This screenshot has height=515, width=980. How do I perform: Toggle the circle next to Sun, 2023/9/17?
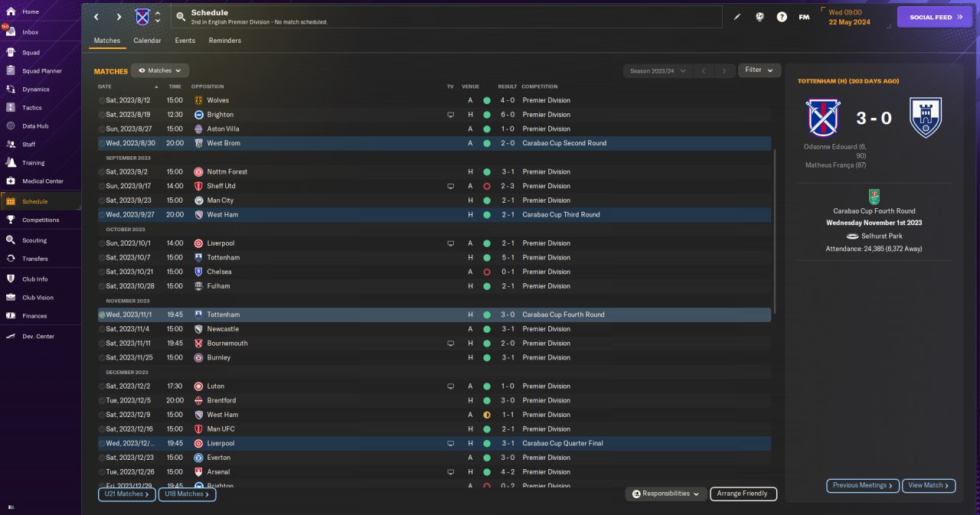pyautogui.click(x=102, y=186)
